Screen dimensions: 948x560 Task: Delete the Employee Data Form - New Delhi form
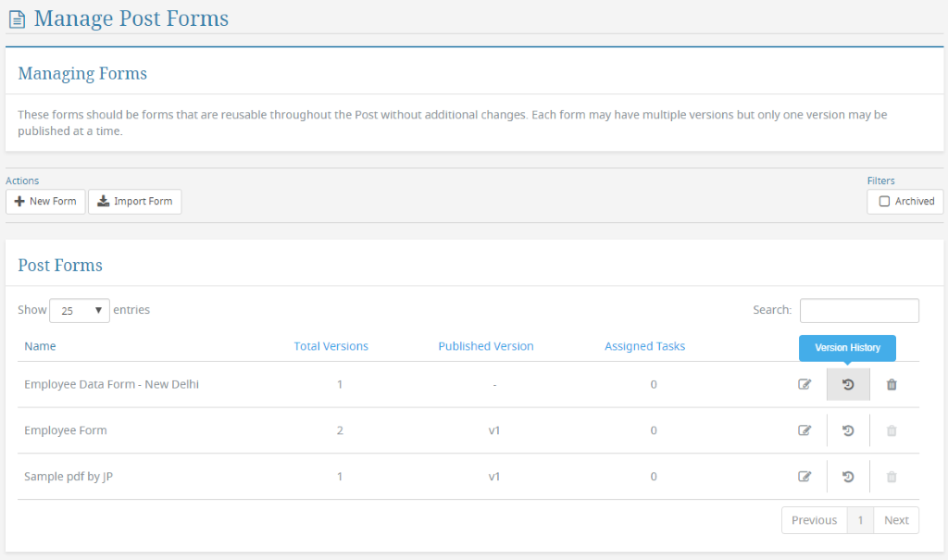[892, 384]
